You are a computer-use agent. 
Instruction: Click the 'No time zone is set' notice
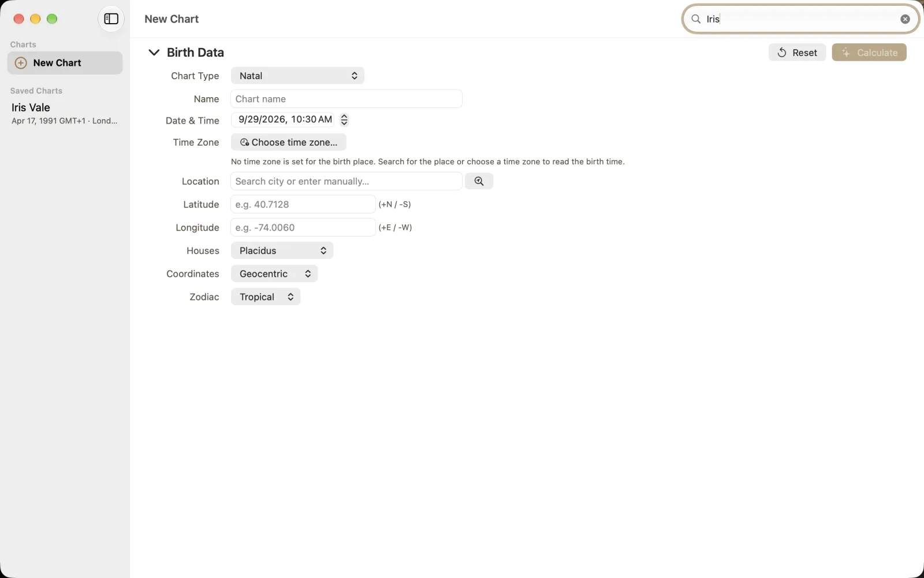(x=428, y=162)
